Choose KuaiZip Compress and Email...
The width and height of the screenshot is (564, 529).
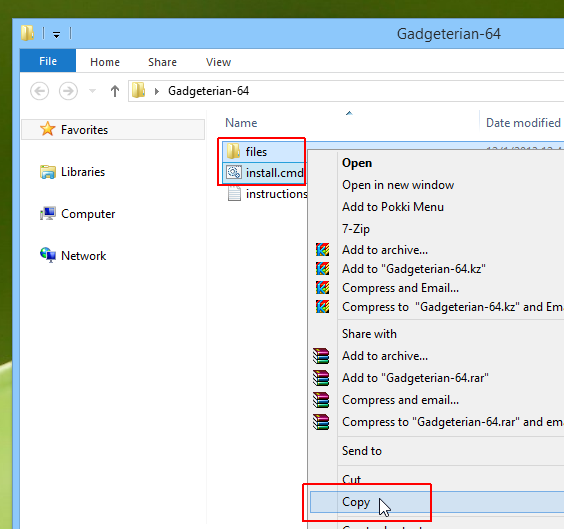[x=400, y=288]
